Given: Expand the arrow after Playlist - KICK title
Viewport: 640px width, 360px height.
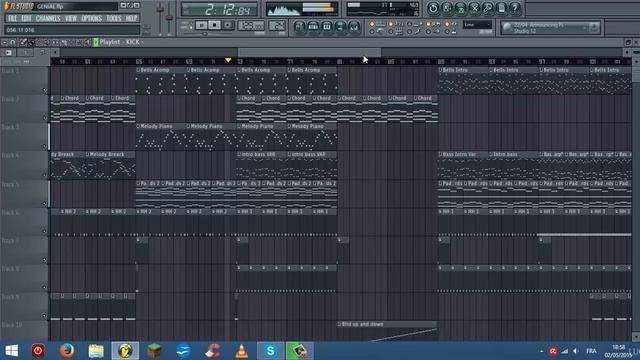Looking at the screenshot, I should (142, 42).
